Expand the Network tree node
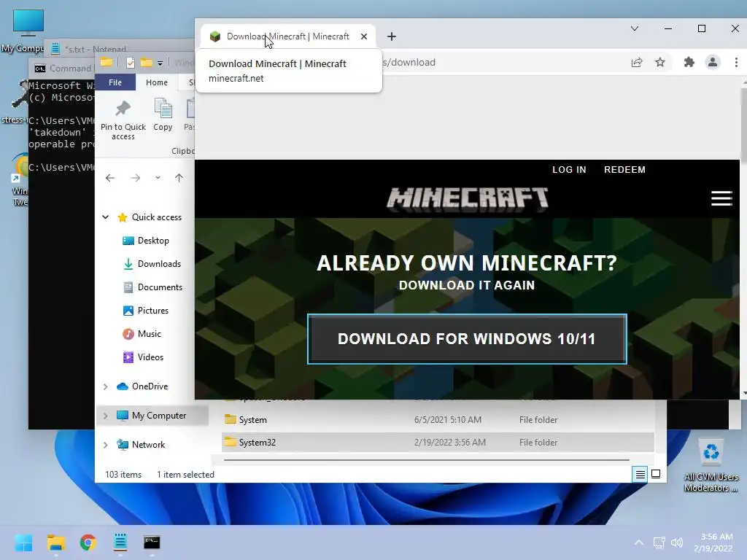The image size is (747, 560). click(x=105, y=445)
